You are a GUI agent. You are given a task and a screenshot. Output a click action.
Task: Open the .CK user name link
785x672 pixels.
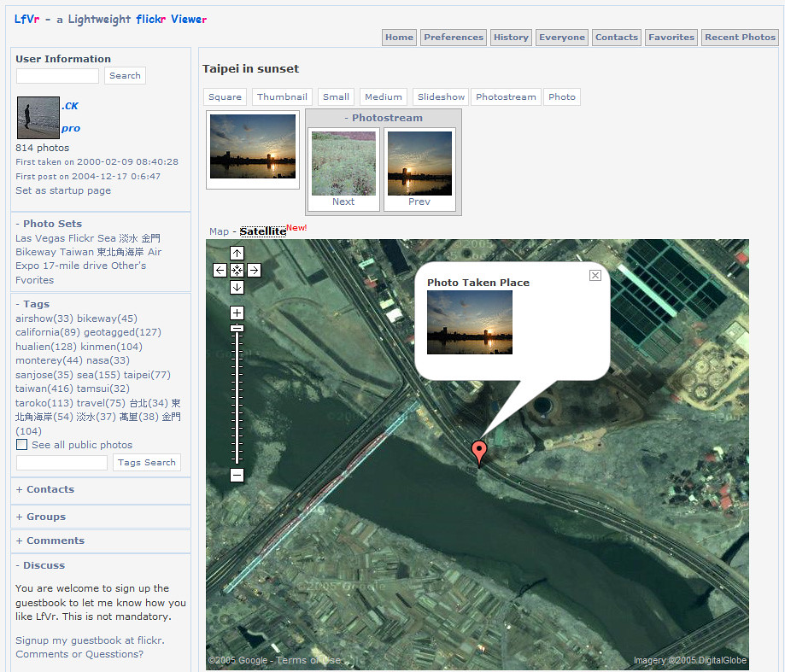70,106
